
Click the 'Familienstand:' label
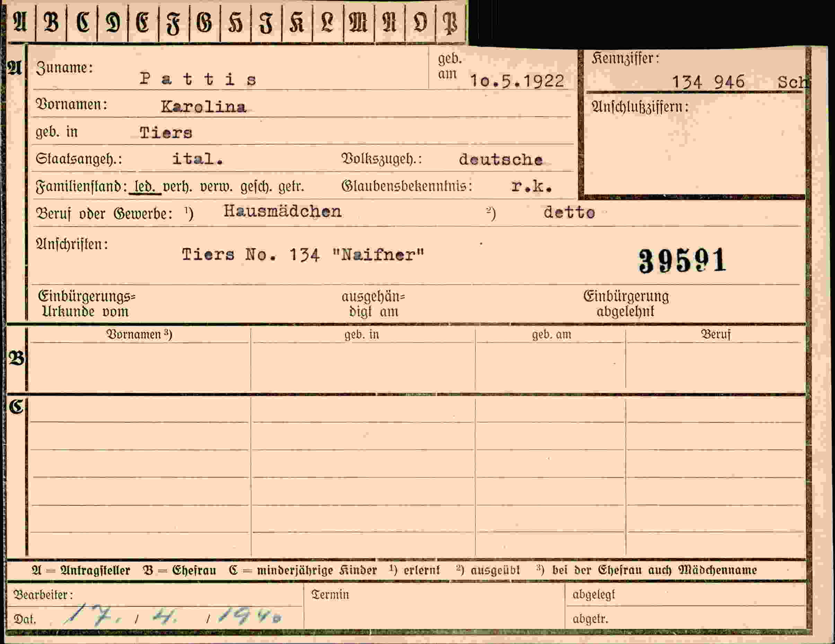[x=81, y=187]
